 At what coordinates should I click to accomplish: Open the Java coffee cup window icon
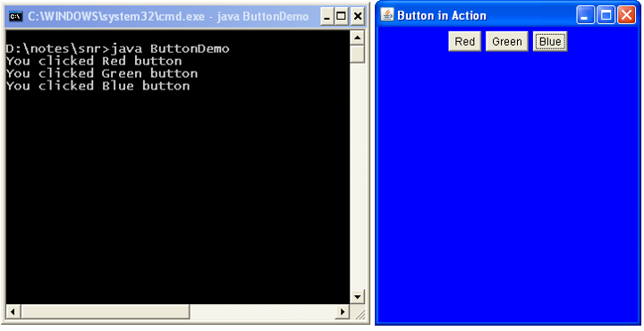click(x=387, y=15)
